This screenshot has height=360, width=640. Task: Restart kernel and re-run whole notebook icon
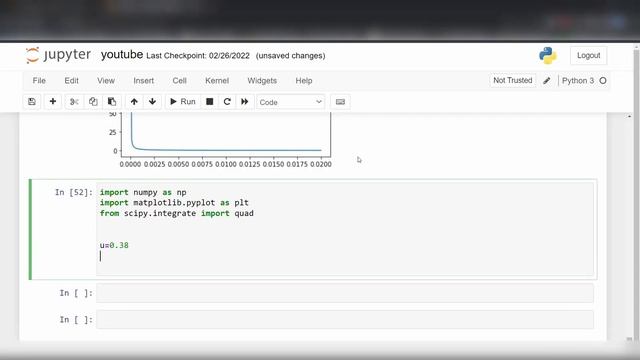[244, 102]
